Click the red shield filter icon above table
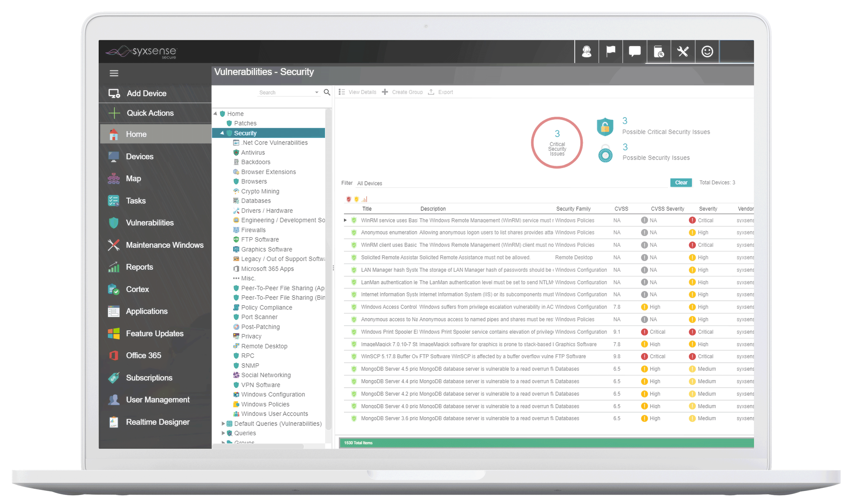This screenshot has width=855, height=504. 348,199
